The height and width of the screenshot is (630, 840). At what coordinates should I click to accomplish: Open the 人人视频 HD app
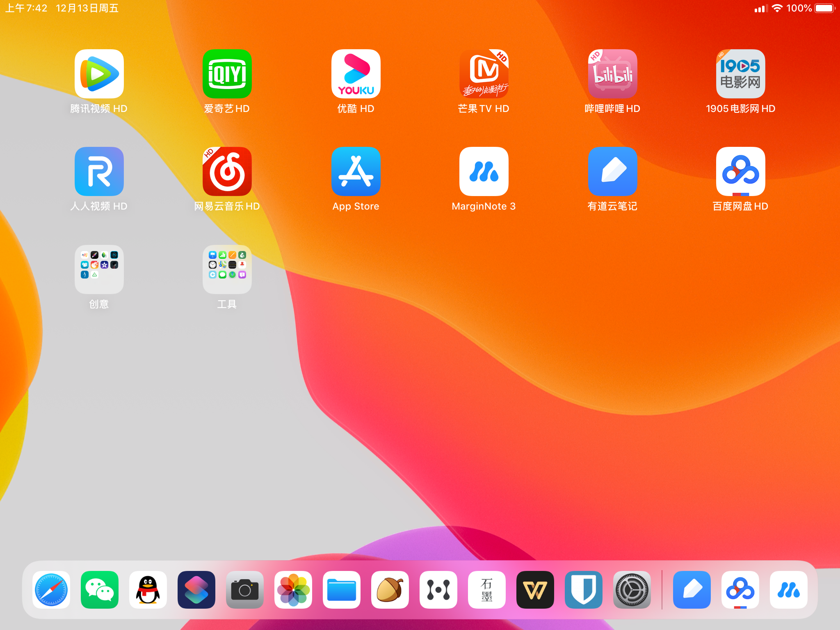[x=99, y=171]
